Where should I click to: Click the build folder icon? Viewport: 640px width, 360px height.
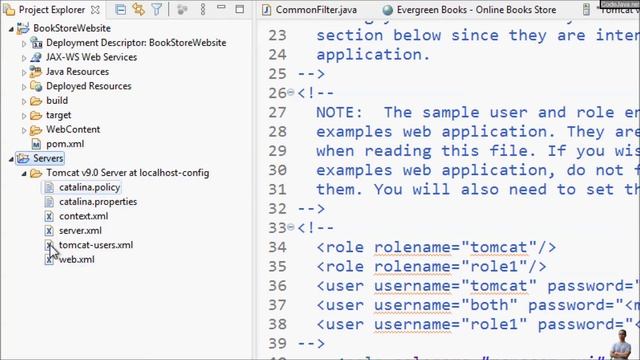click(36, 101)
